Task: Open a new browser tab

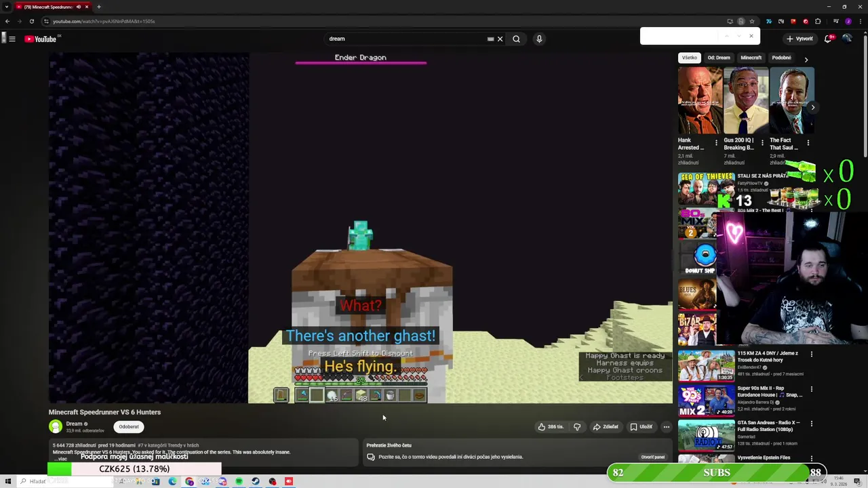Action: [98, 7]
